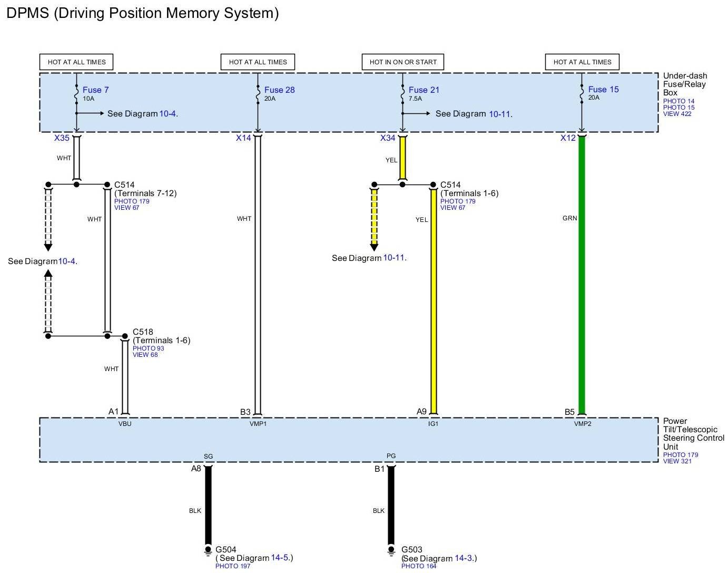Follow the 14-3 diagram link for G503
Viewport: 728px width, 573px height.
tap(464, 558)
